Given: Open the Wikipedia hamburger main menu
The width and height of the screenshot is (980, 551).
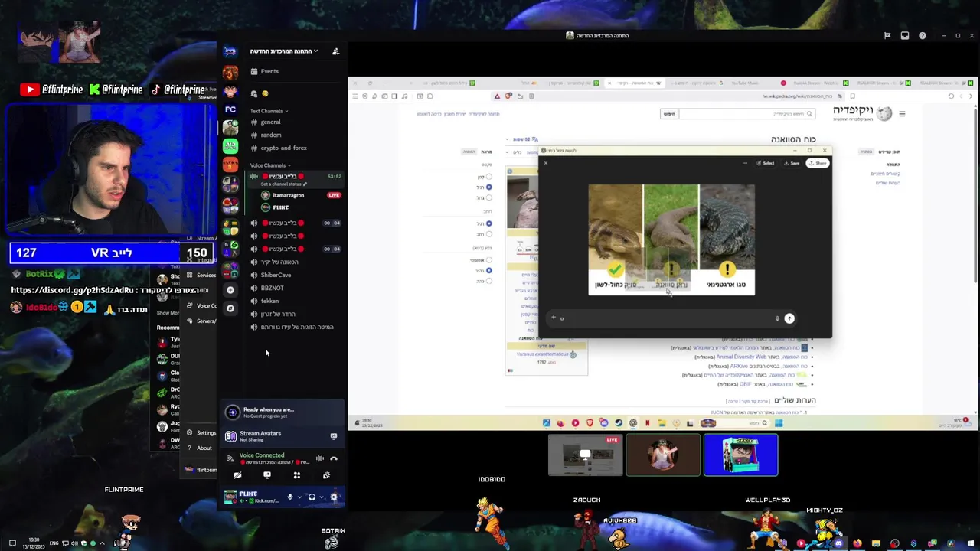Looking at the screenshot, I should pos(902,114).
